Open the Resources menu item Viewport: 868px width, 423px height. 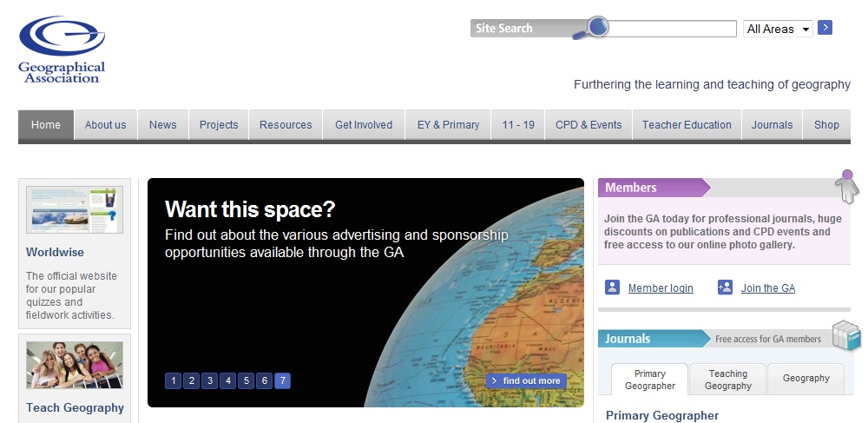286,125
